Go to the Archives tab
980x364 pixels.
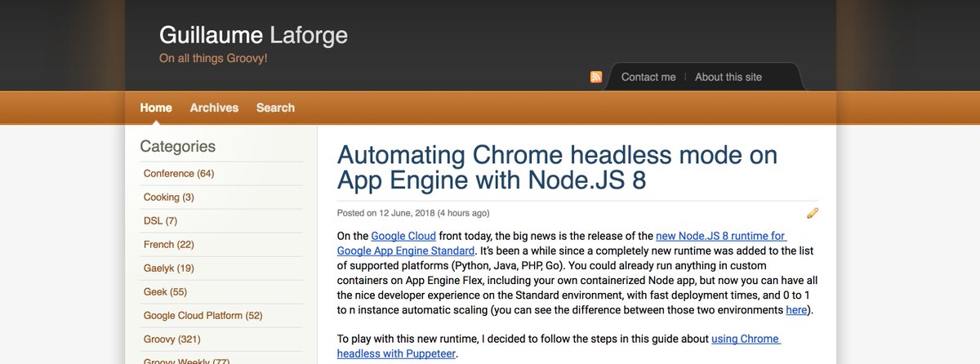tap(214, 108)
